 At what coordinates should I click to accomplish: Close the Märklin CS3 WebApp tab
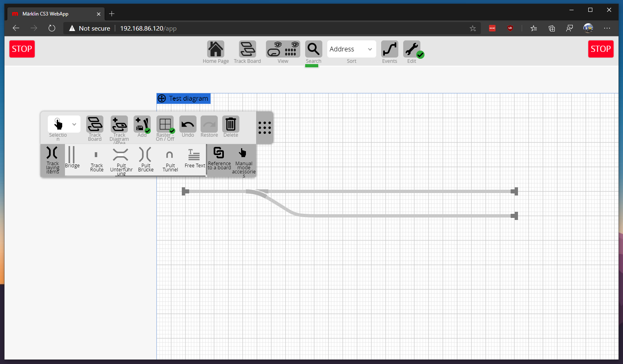[x=98, y=14]
